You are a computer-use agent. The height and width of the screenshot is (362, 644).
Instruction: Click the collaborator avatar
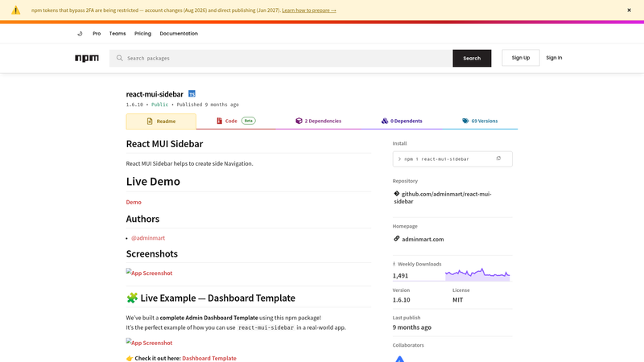[x=399, y=359]
